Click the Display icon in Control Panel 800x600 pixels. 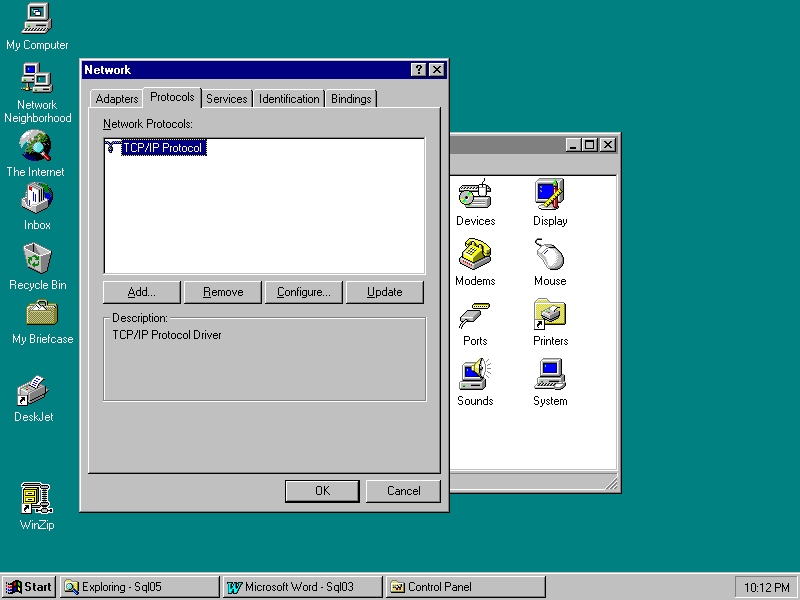point(550,196)
